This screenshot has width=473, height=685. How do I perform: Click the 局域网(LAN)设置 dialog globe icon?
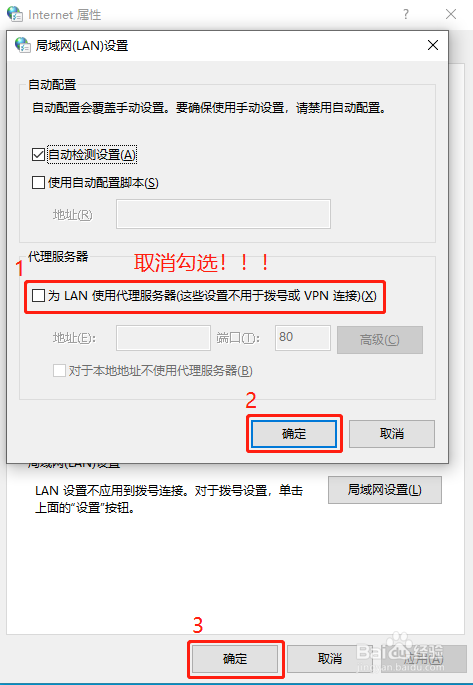tap(22, 45)
